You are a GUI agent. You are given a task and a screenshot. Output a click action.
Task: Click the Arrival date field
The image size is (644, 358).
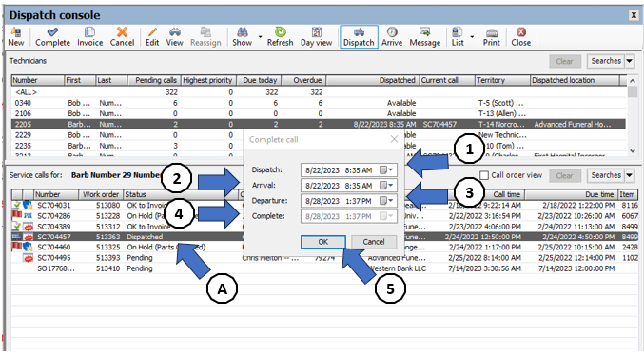(x=349, y=186)
